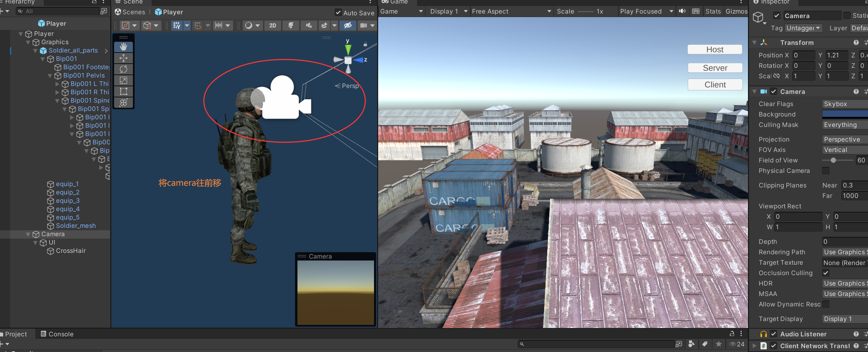
Task: Switch to the Project tab
Action: coord(16,334)
